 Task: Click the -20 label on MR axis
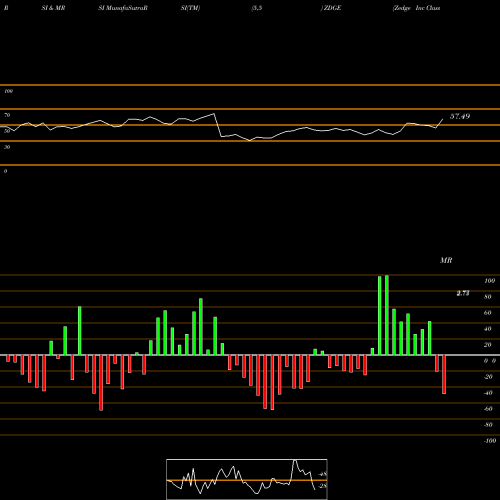[488, 377]
